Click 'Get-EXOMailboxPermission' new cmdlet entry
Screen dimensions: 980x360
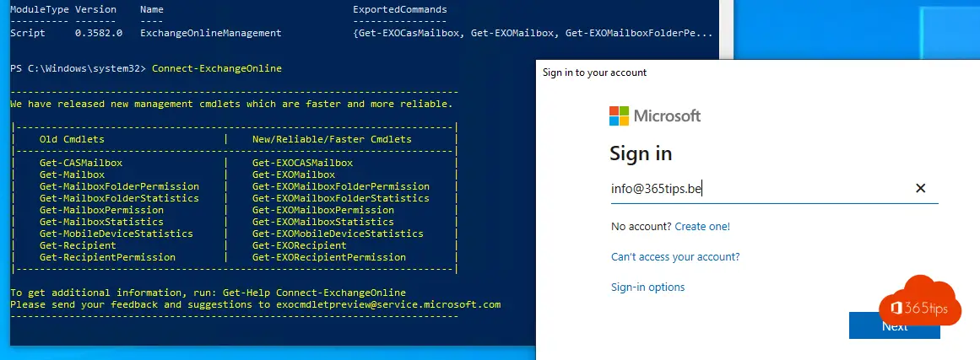tap(323, 210)
